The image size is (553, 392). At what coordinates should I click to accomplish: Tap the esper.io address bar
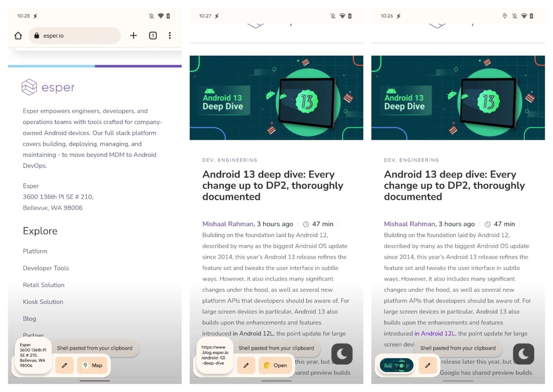coord(75,36)
